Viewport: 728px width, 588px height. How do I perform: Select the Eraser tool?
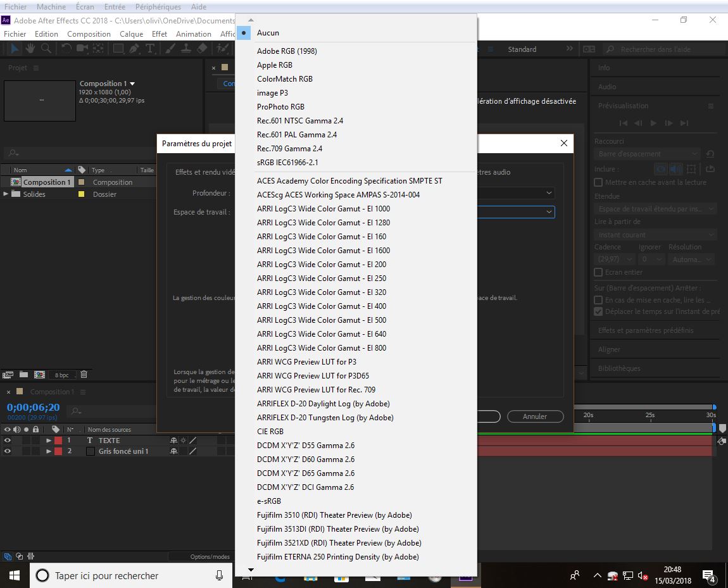(202, 48)
